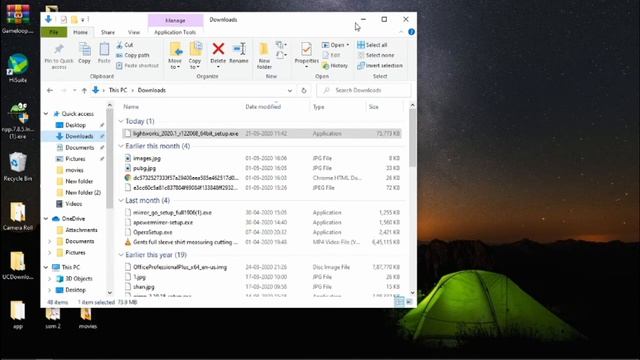640x360 pixels.
Task: Click the Paste ribbon button
Action: [104, 53]
